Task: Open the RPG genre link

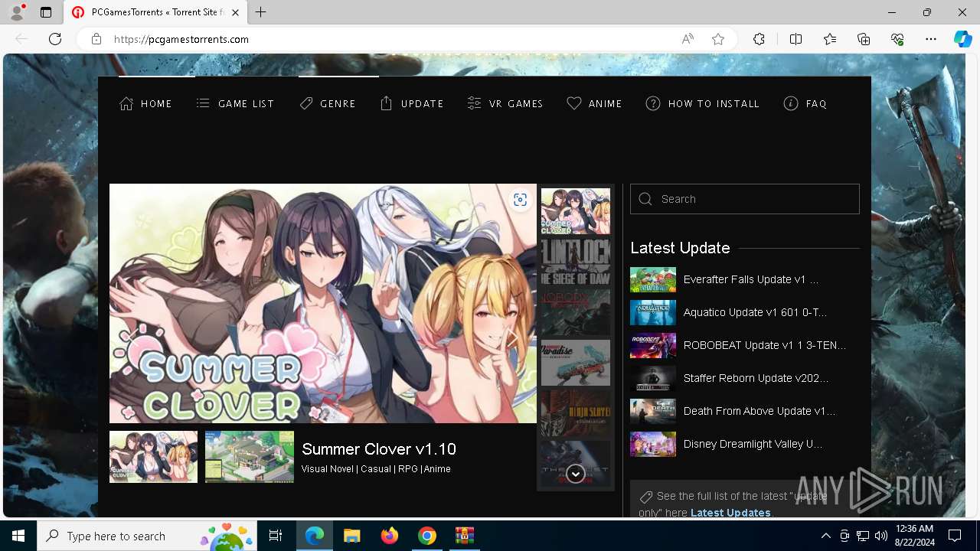Action: [408, 469]
